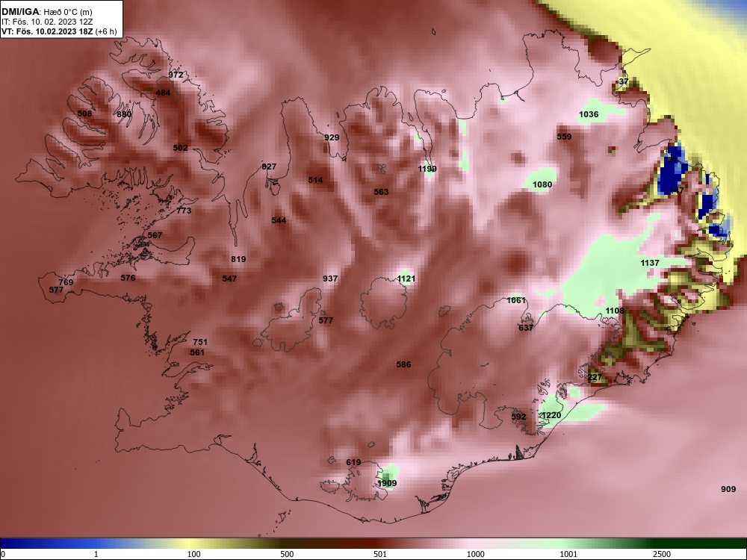The image size is (747, 560).
Task: Click the 637 value label
Action: point(525,328)
